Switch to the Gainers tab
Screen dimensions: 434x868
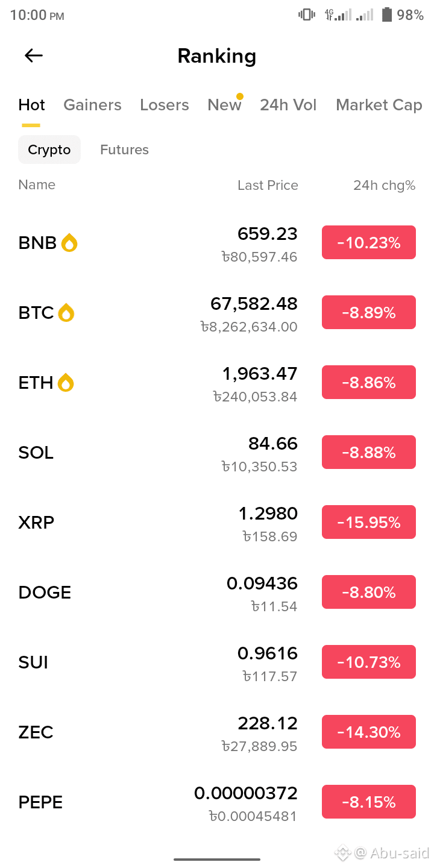(x=92, y=105)
